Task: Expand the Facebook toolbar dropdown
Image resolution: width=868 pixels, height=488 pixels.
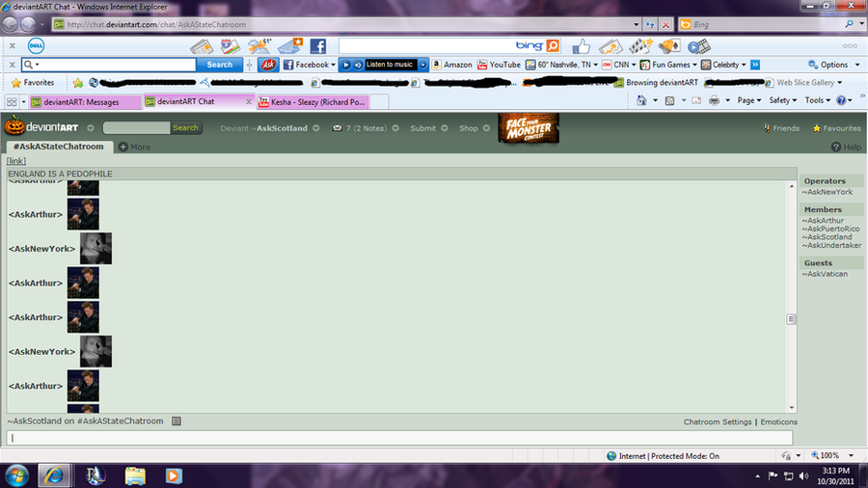Action: 333,65
